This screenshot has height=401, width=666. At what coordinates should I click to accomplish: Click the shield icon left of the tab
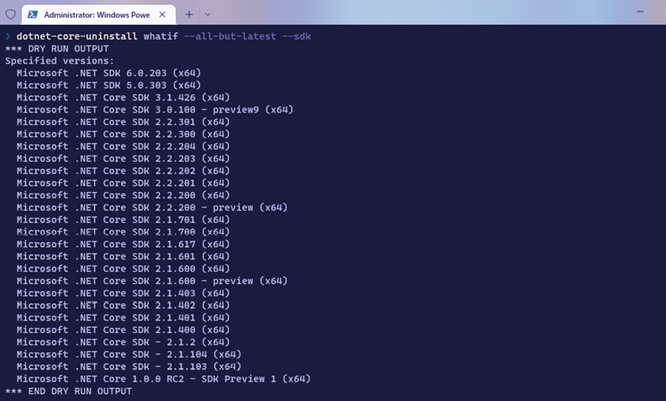point(11,14)
